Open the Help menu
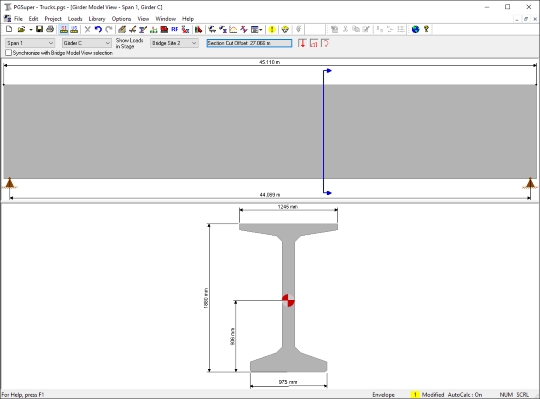 [188, 19]
